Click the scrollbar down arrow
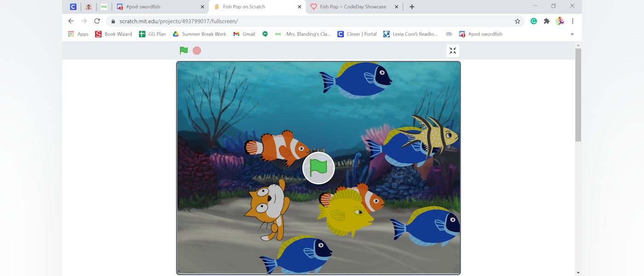The image size is (644, 276). (578, 273)
